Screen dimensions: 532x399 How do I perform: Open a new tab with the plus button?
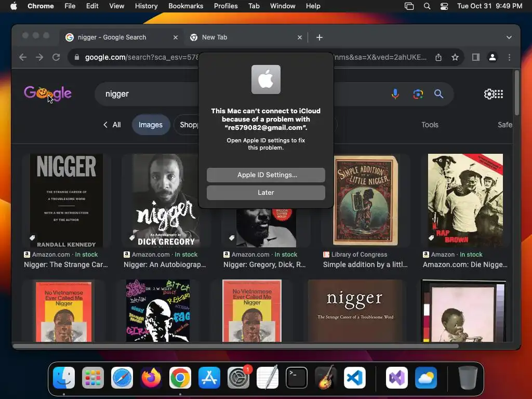coord(320,37)
